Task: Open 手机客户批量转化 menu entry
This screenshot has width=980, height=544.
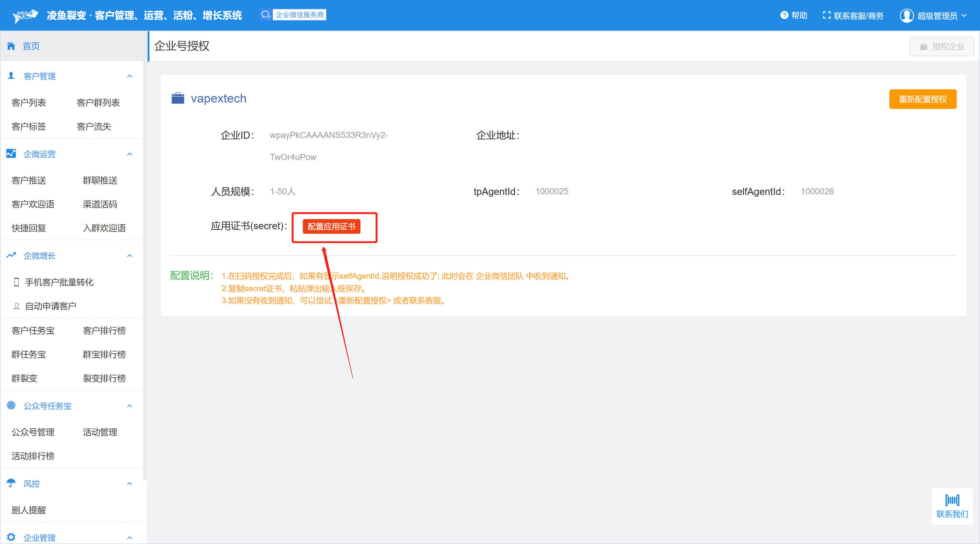Action: point(59,282)
